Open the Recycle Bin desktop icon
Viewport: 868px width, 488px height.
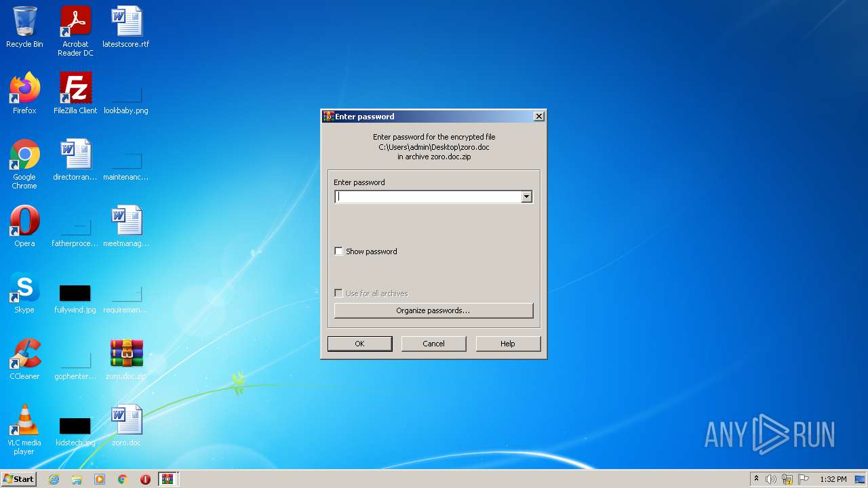point(24,27)
